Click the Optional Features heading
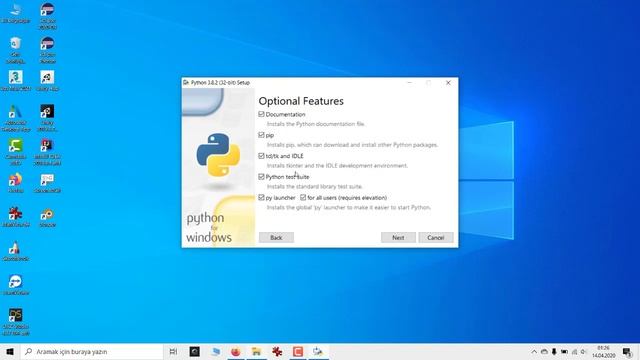The width and height of the screenshot is (640, 360). point(301,101)
